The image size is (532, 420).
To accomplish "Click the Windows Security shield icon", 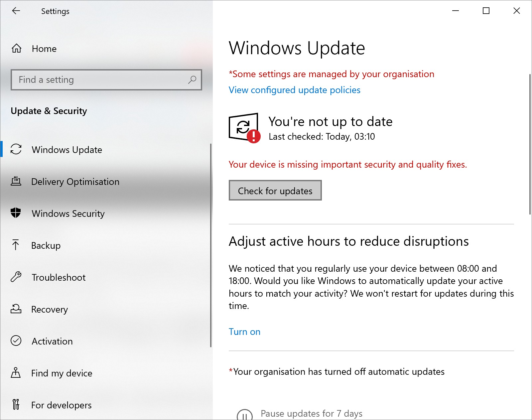I will (x=16, y=213).
